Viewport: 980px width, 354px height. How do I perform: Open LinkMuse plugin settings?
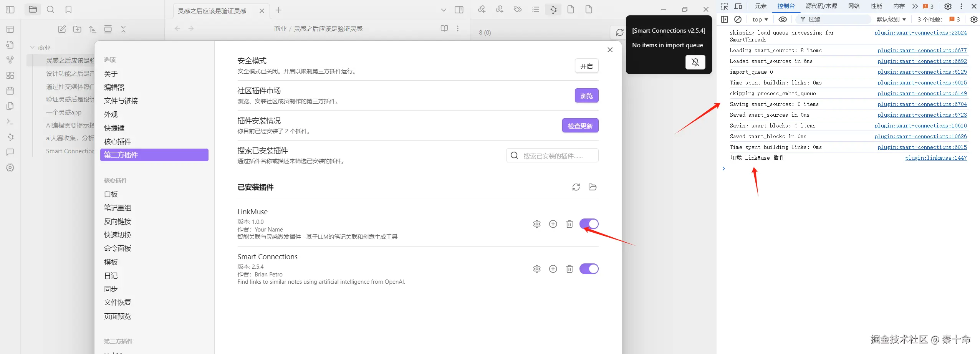pos(537,224)
